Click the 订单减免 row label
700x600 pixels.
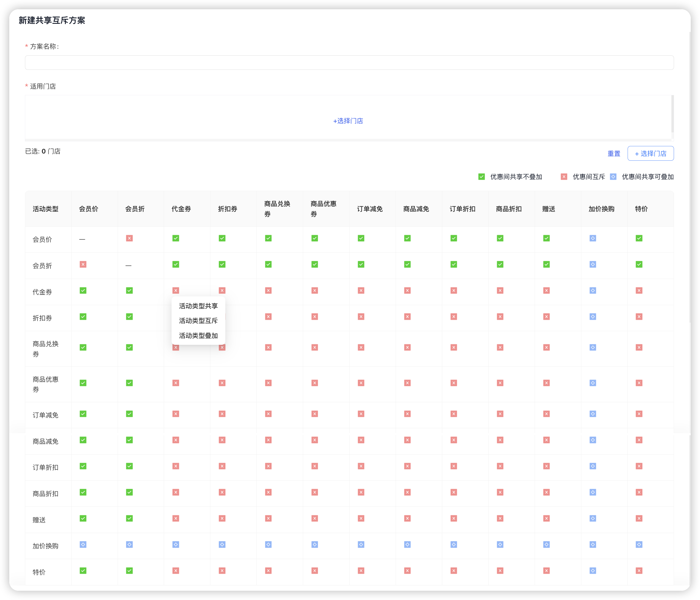[x=45, y=415]
